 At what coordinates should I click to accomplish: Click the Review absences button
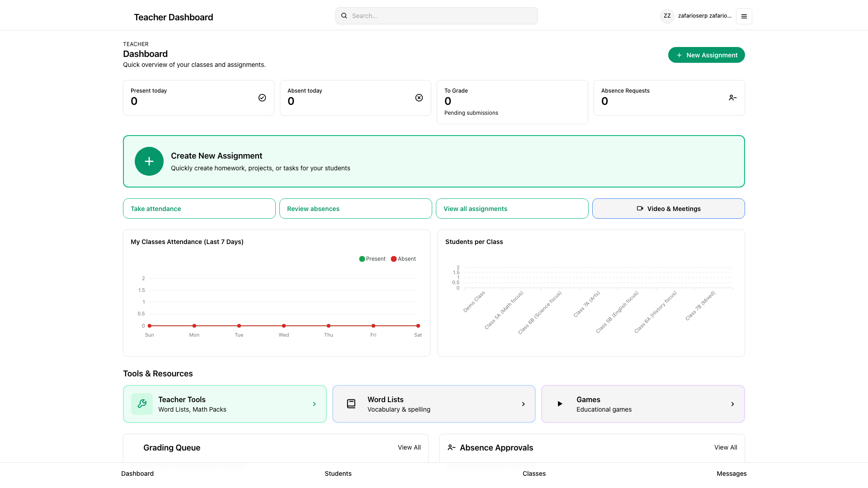coord(356,209)
